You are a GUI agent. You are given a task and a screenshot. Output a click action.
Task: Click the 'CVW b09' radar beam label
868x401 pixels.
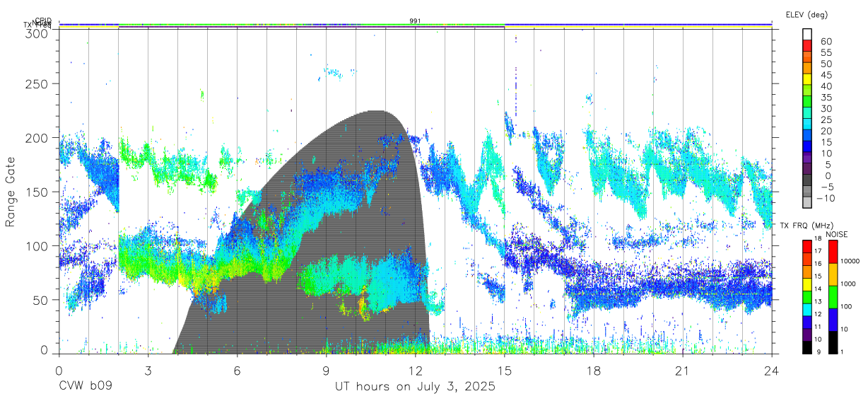[86, 388]
